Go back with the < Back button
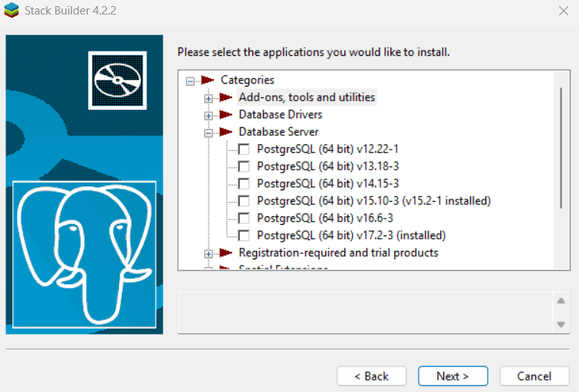The image size is (579, 392). (371, 376)
